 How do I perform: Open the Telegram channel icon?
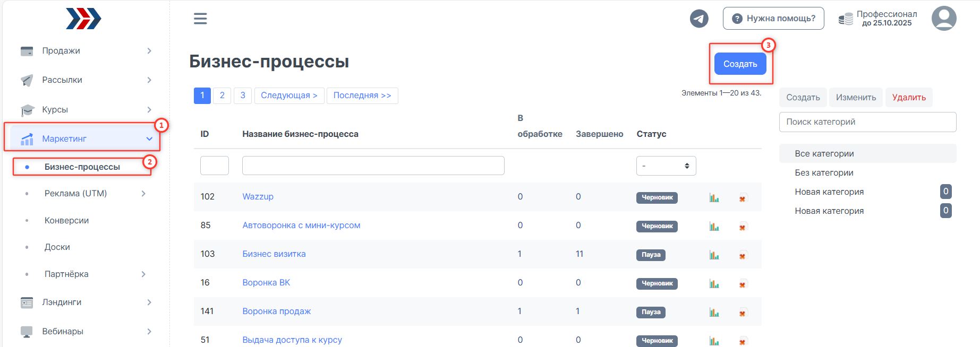(699, 19)
